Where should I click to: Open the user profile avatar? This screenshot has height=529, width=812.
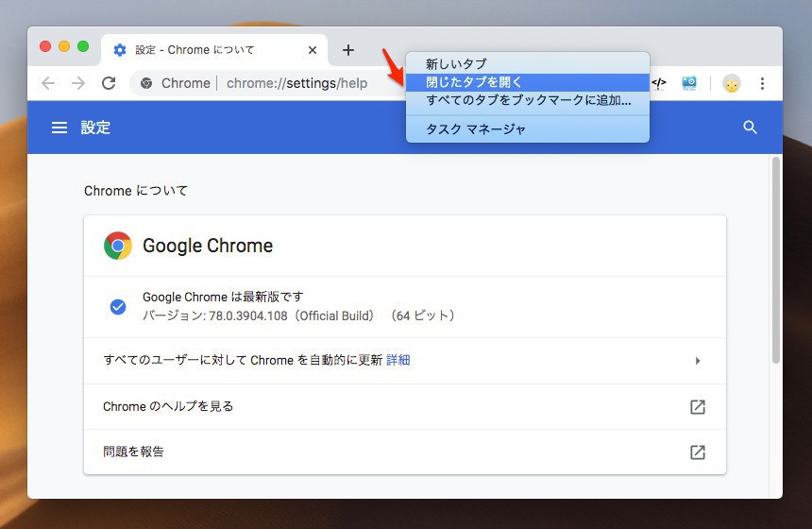point(732,83)
